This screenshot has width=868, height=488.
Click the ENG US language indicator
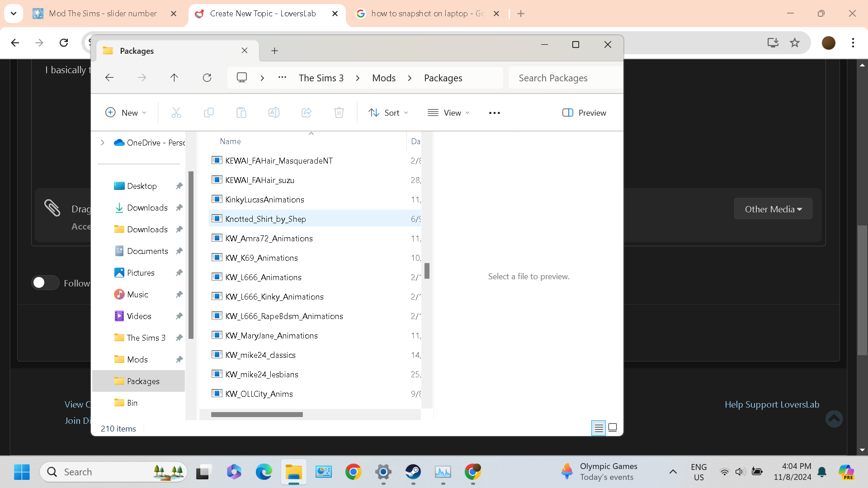[699, 472]
